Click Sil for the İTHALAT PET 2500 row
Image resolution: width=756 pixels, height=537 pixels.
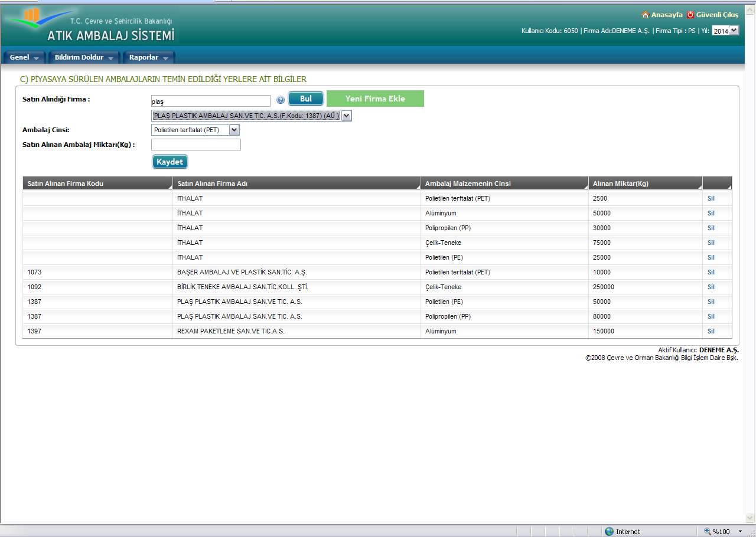pos(711,198)
